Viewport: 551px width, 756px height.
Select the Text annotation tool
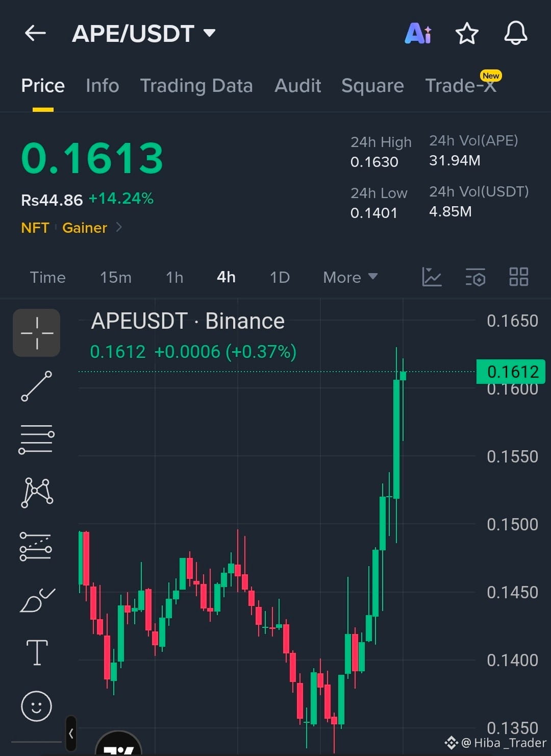coord(37,652)
